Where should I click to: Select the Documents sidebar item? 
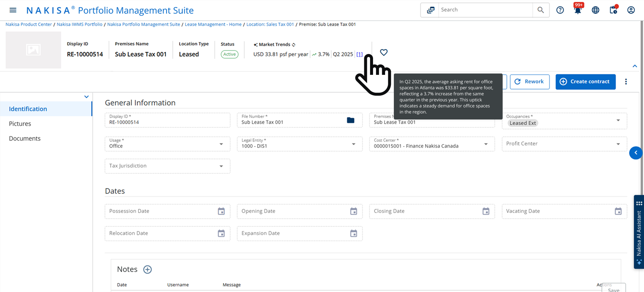coord(25,139)
